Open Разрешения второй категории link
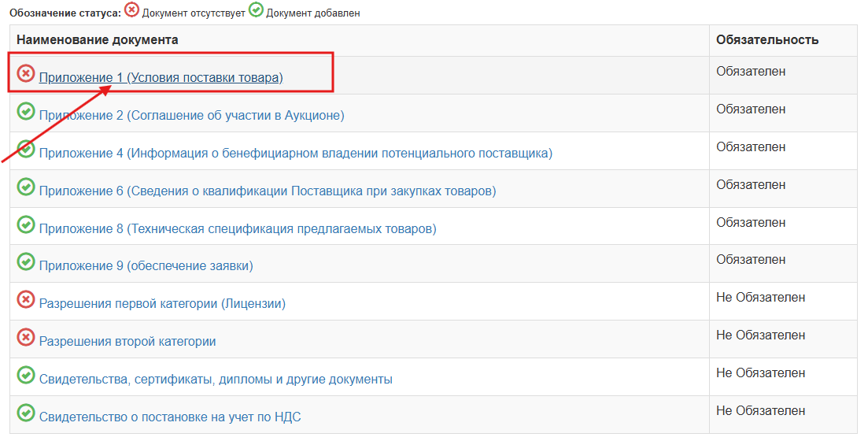This screenshot has height=441, width=868. pos(127,341)
